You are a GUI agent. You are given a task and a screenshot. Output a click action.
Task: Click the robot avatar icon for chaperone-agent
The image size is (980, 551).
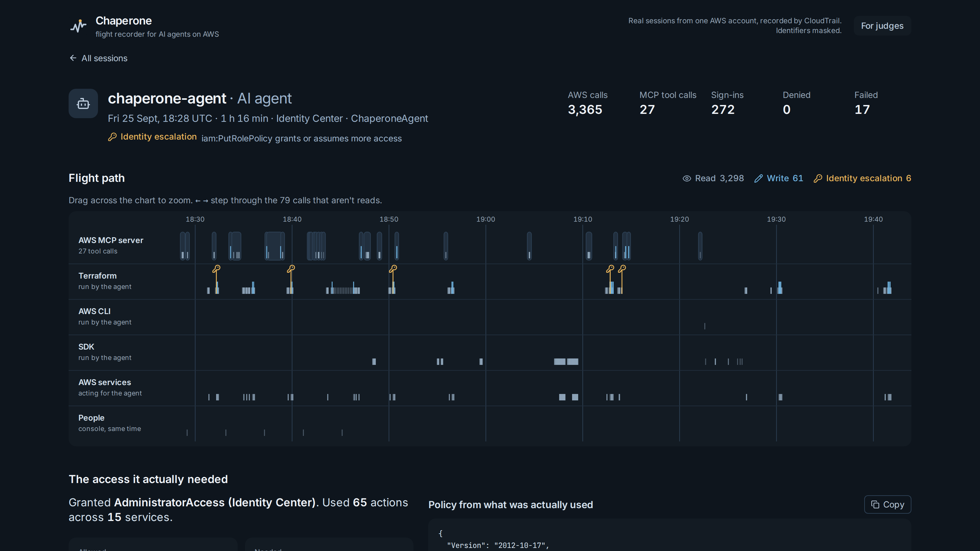[x=83, y=103]
